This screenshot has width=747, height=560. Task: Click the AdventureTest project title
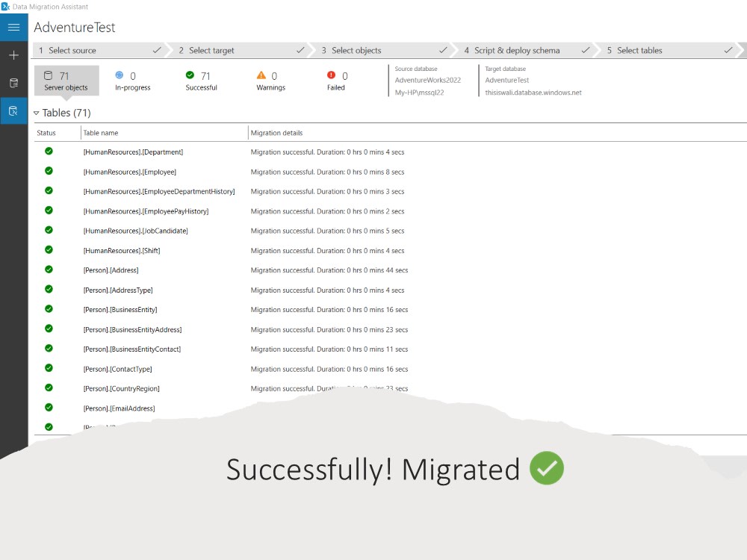[x=74, y=28]
